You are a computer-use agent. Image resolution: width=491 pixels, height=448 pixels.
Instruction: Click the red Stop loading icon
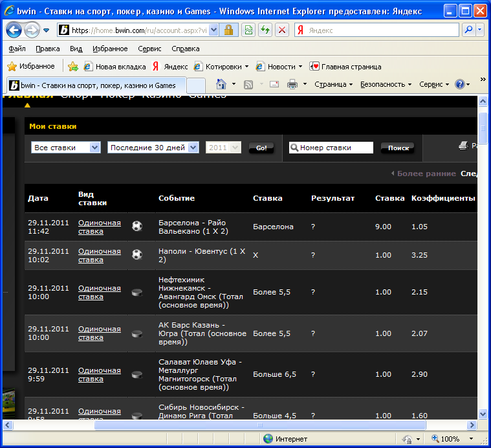[x=282, y=30]
